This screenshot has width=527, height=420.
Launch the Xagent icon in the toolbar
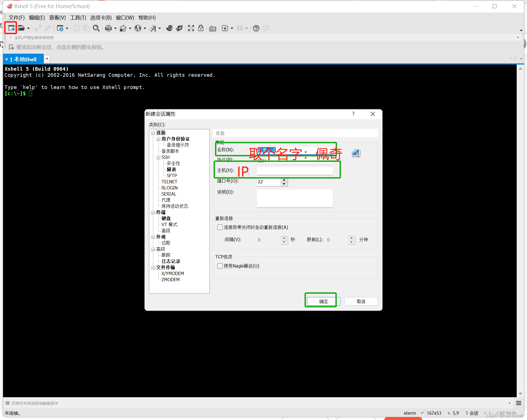pyautogui.click(x=179, y=28)
